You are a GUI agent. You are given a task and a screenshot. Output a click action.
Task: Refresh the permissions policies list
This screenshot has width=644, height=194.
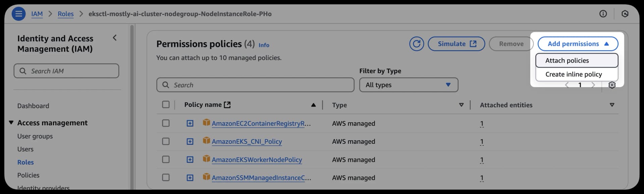click(416, 44)
